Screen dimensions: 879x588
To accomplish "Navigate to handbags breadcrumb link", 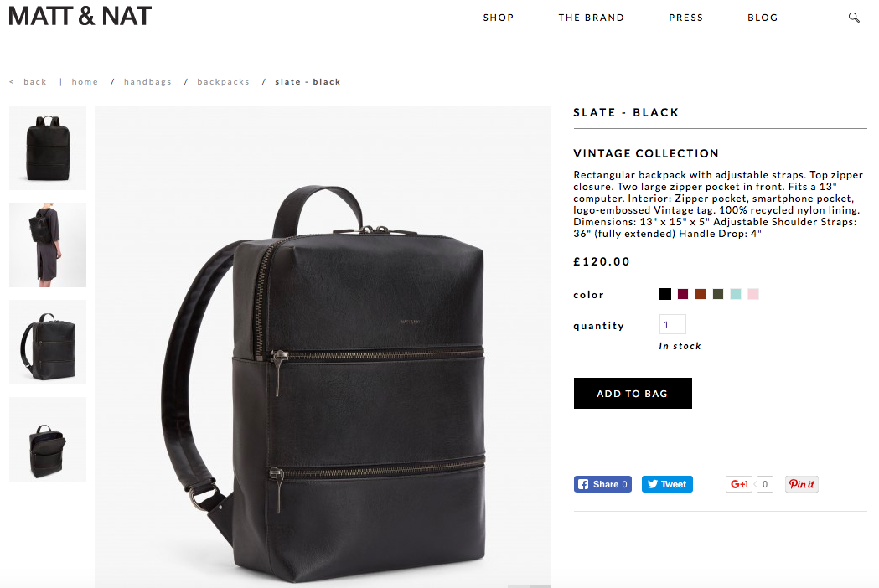I will click(x=147, y=82).
